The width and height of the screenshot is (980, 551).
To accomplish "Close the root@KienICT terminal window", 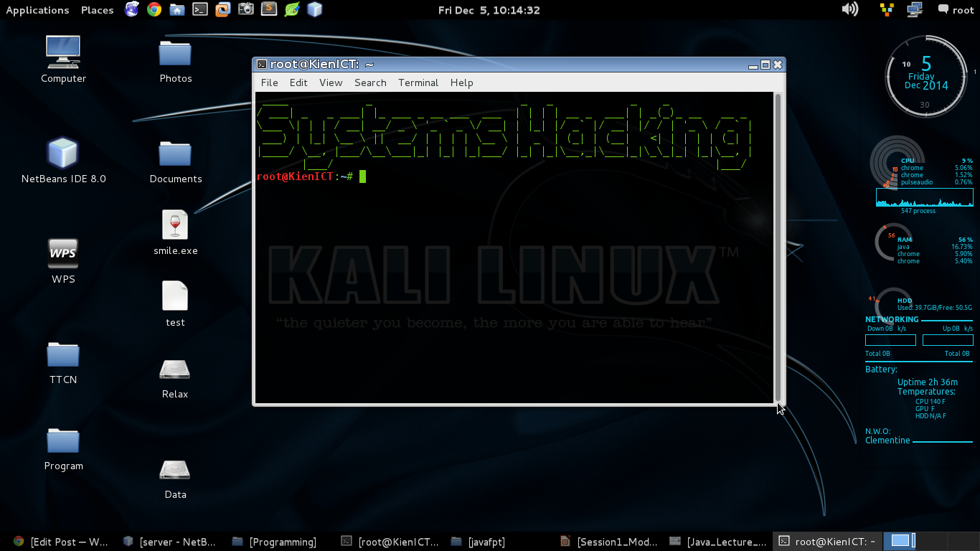I will click(778, 65).
